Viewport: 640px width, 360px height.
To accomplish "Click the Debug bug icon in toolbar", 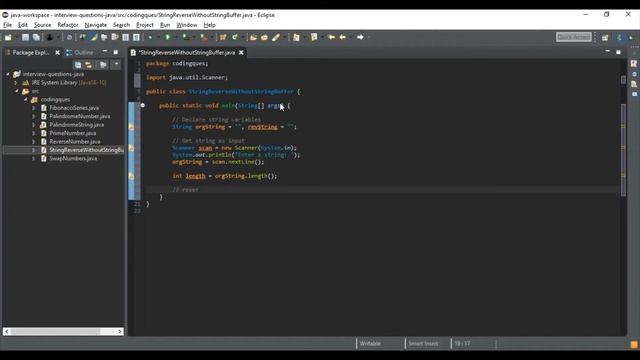I will 151,37.
